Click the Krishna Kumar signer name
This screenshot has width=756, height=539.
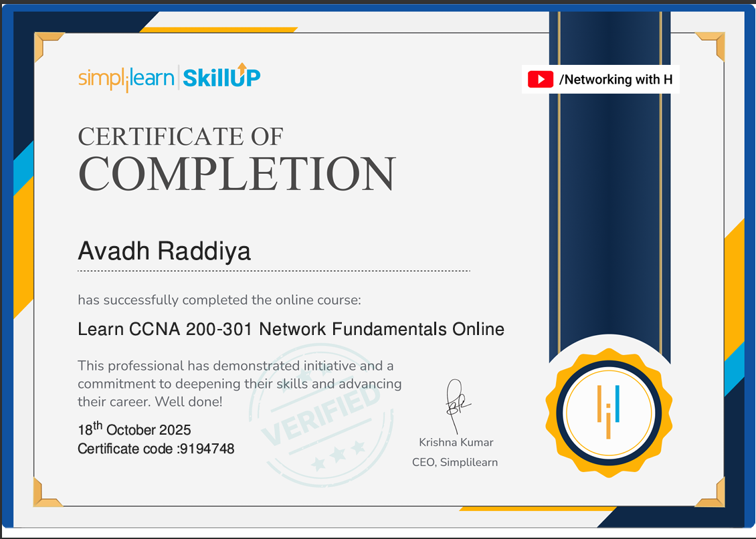456,442
